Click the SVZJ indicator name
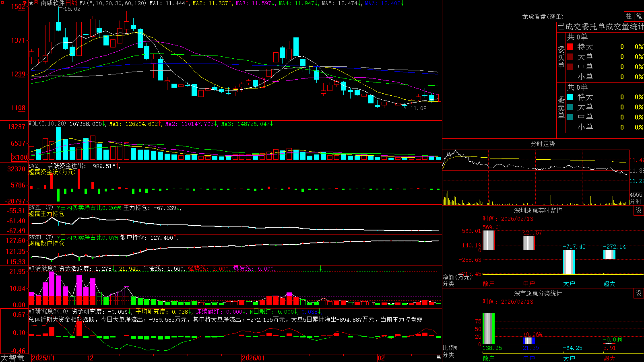This screenshot has height=362, width=644. (x=35, y=166)
